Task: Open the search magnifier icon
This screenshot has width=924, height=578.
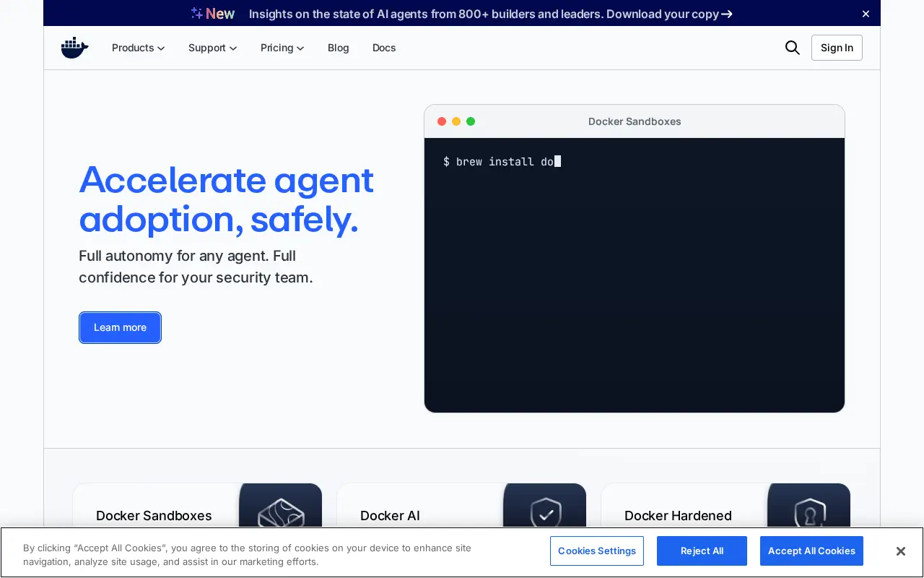Action: pyautogui.click(x=793, y=48)
